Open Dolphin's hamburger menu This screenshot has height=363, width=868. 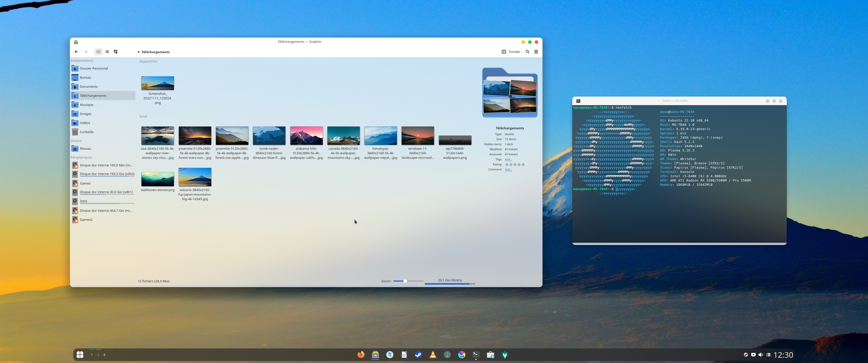tap(536, 51)
